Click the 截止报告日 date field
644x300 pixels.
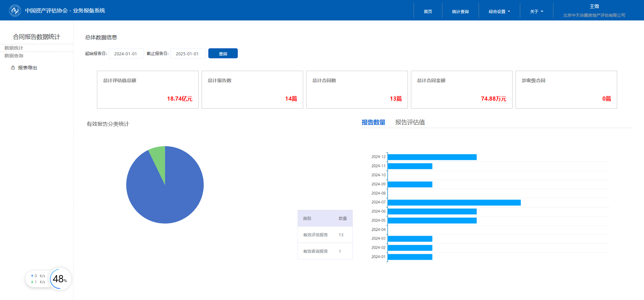coord(187,54)
